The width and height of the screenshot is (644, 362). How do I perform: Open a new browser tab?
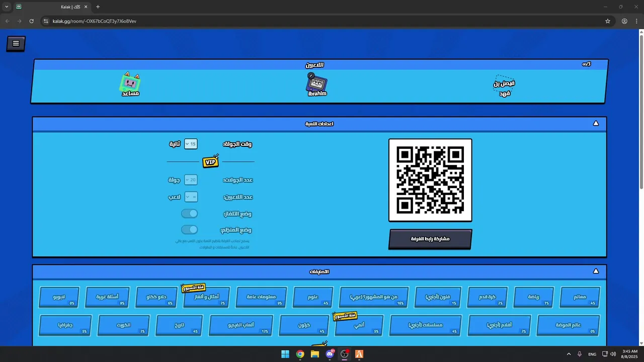pyautogui.click(x=98, y=7)
